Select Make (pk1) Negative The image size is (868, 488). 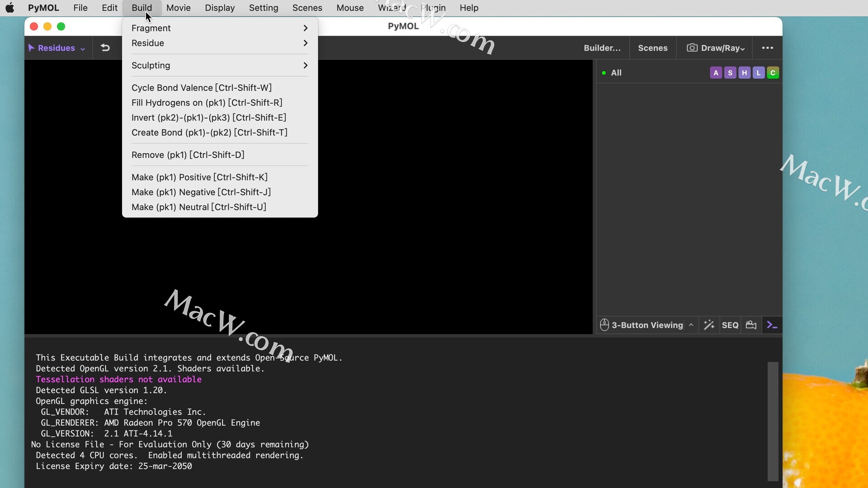220,192
